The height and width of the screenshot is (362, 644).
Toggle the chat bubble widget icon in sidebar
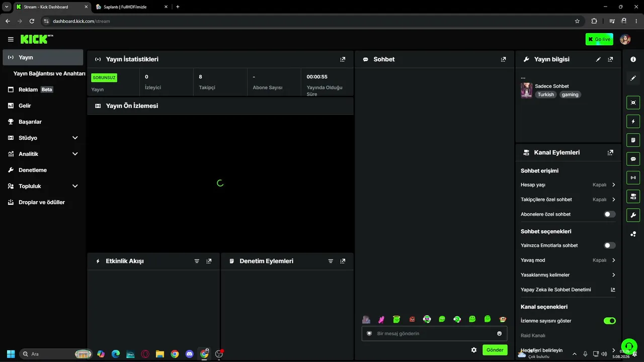[633, 159]
